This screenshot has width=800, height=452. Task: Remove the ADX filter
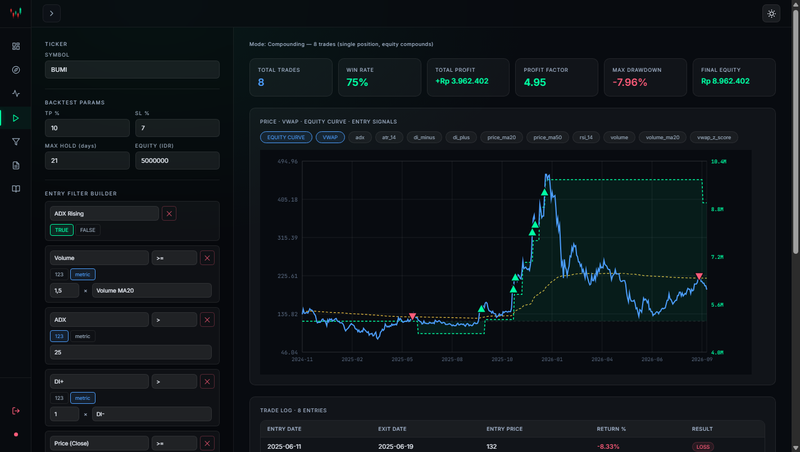click(207, 320)
